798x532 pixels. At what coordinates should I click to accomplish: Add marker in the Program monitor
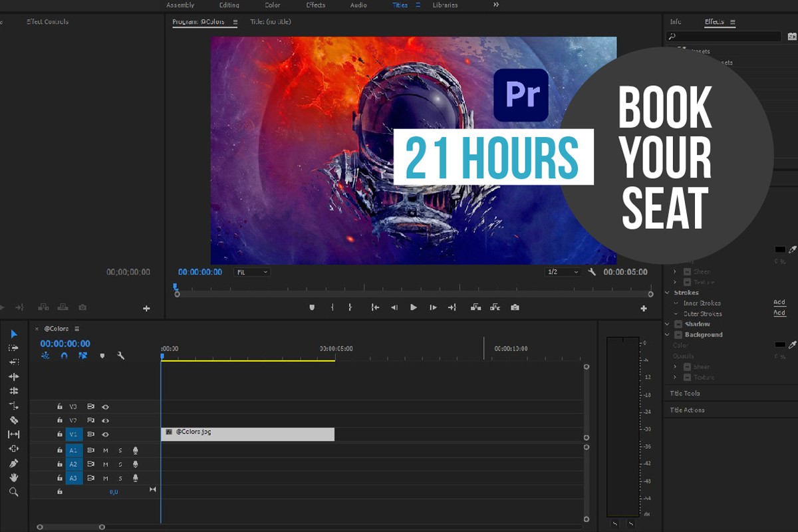312,307
